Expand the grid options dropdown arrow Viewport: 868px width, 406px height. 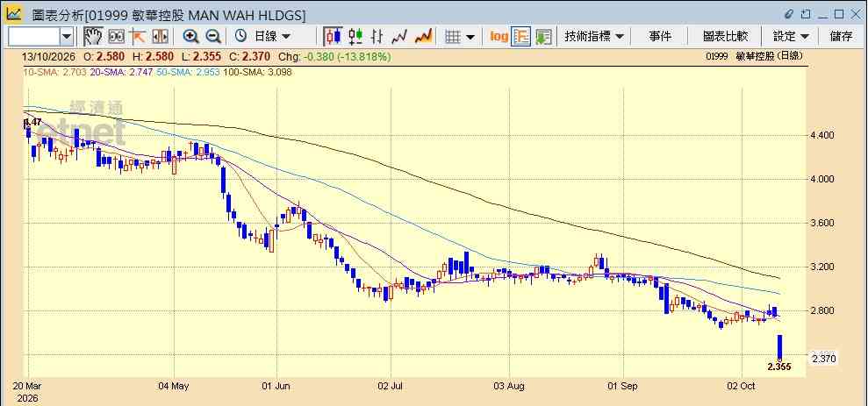pos(470,37)
